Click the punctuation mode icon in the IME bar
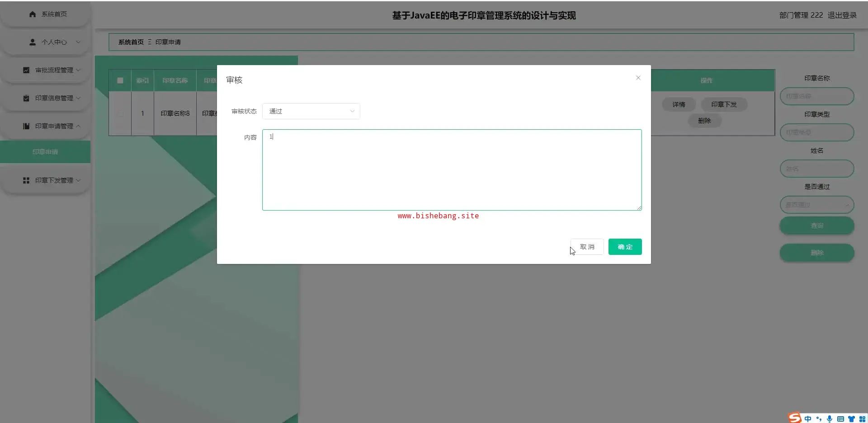Image resolution: width=868 pixels, height=423 pixels. [x=819, y=419]
